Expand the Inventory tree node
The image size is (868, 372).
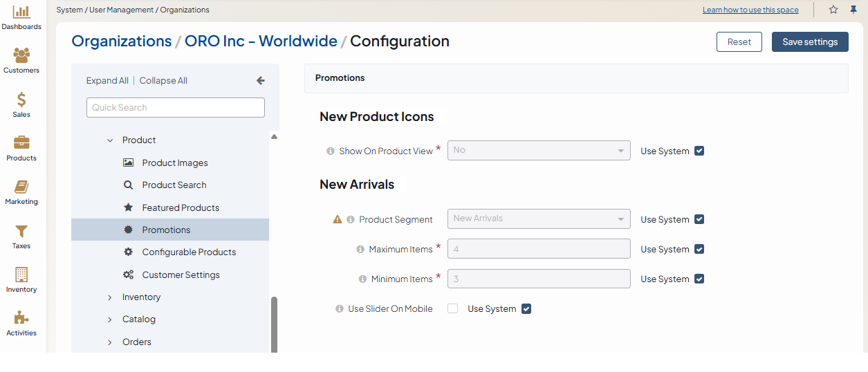pos(110,297)
